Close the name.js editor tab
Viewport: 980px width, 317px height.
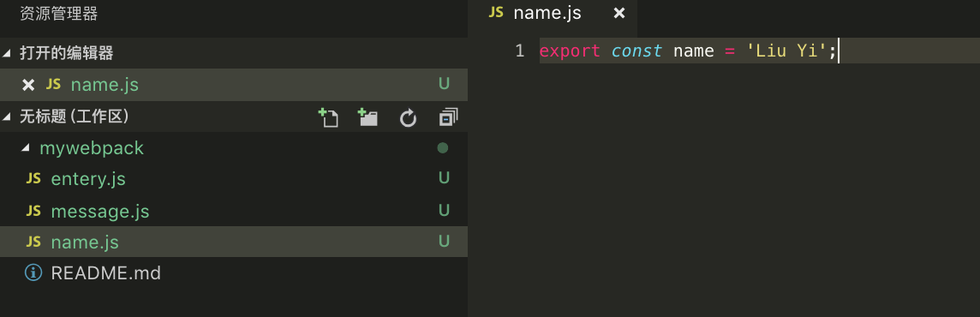pyautogui.click(x=618, y=13)
